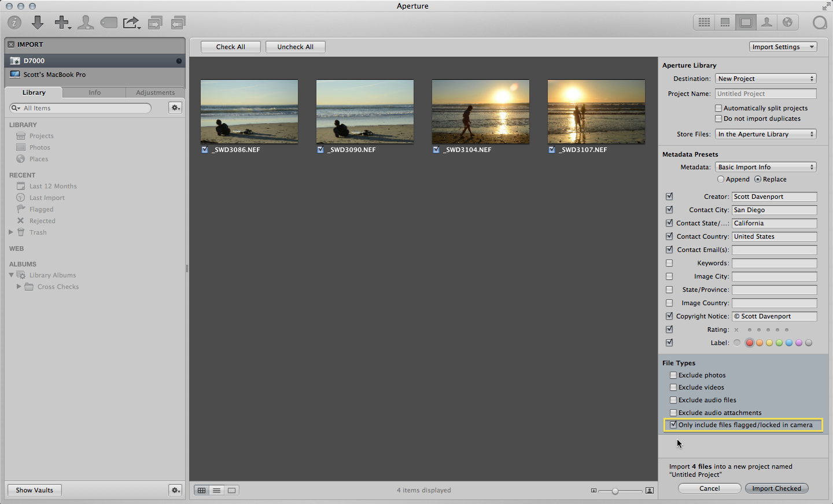
Task: Click the Uncheck All button
Action: (x=295, y=47)
